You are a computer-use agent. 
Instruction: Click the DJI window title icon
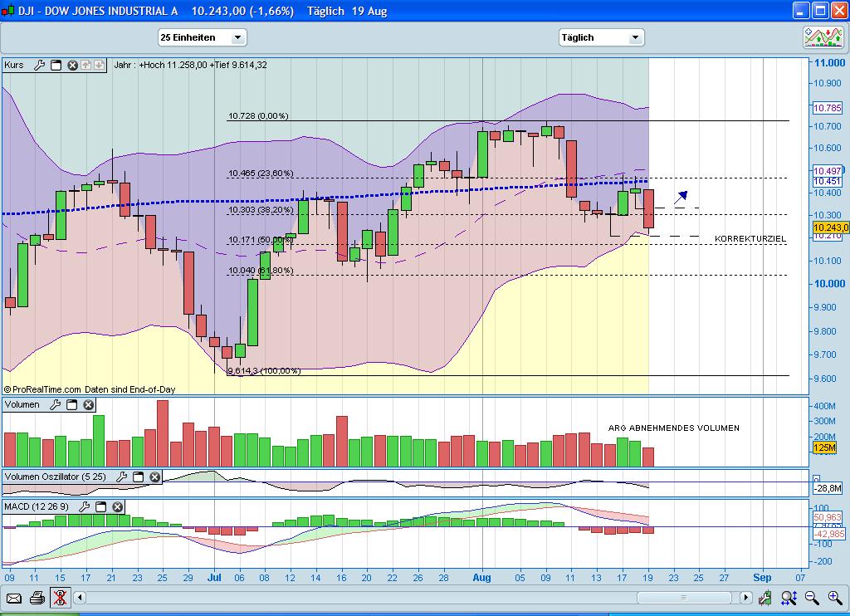click(x=7, y=10)
